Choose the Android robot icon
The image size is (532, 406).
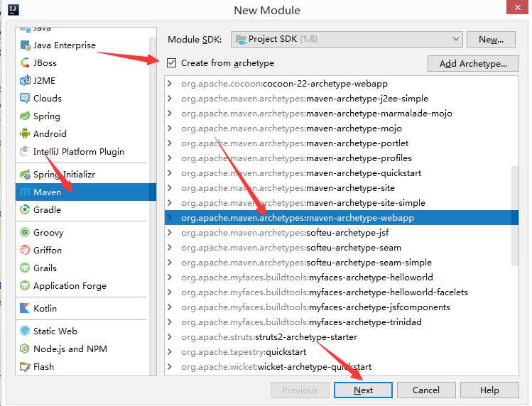(x=25, y=133)
